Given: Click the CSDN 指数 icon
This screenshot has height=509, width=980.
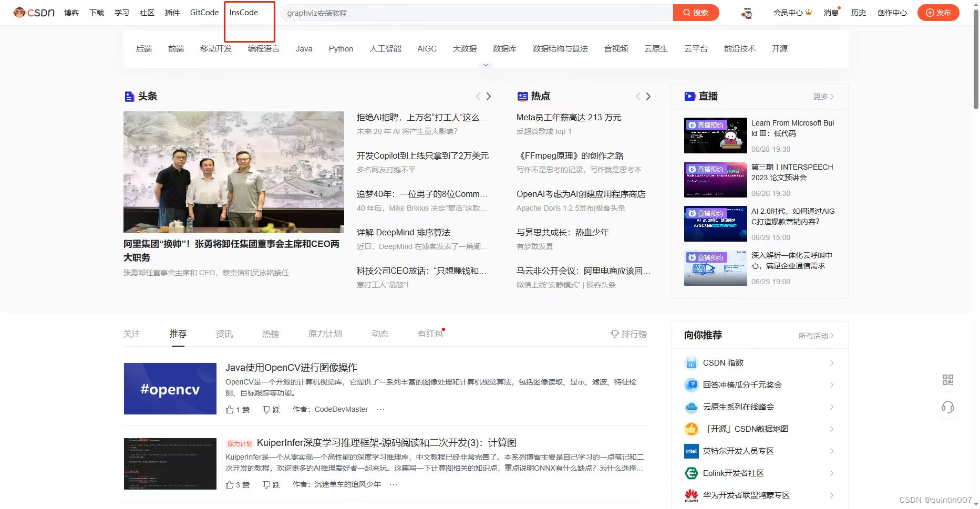Looking at the screenshot, I should point(691,363).
